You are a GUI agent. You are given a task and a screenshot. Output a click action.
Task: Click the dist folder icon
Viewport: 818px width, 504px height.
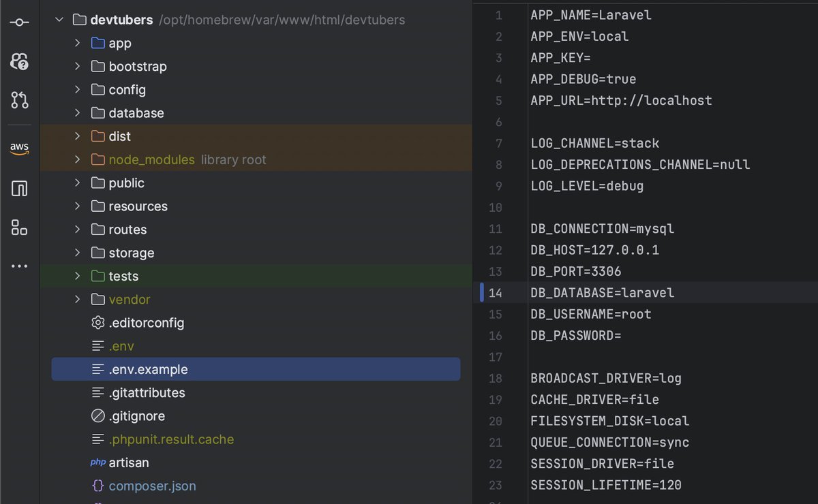(x=98, y=136)
